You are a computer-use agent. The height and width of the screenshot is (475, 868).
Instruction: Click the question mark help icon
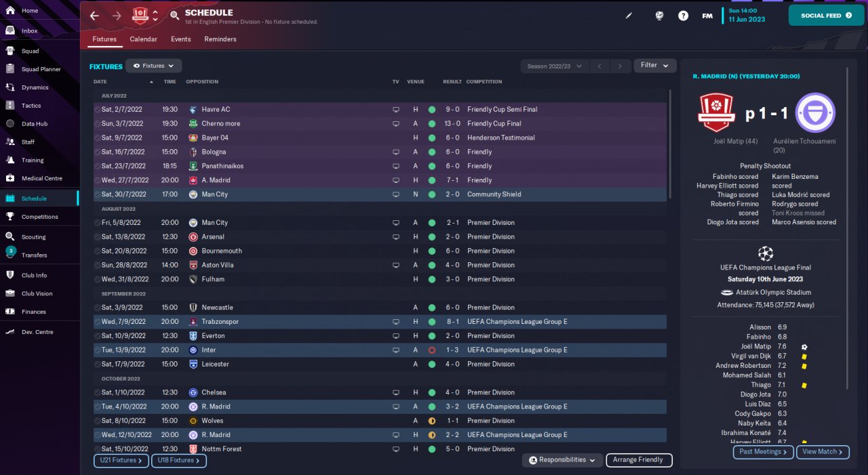pos(683,16)
